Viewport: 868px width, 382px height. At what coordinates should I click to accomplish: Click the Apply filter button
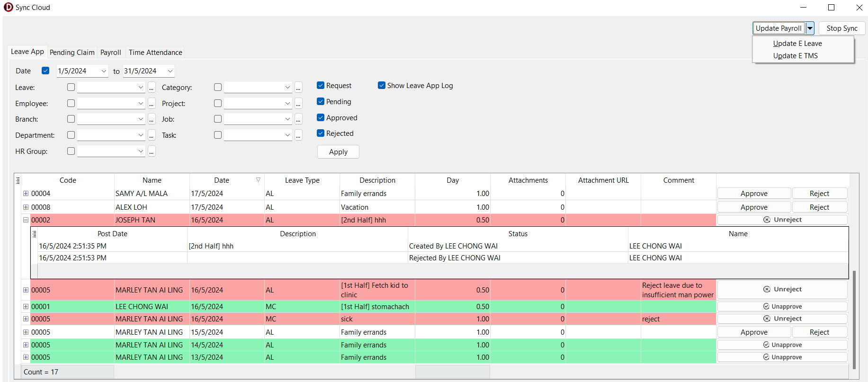pos(338,152)
